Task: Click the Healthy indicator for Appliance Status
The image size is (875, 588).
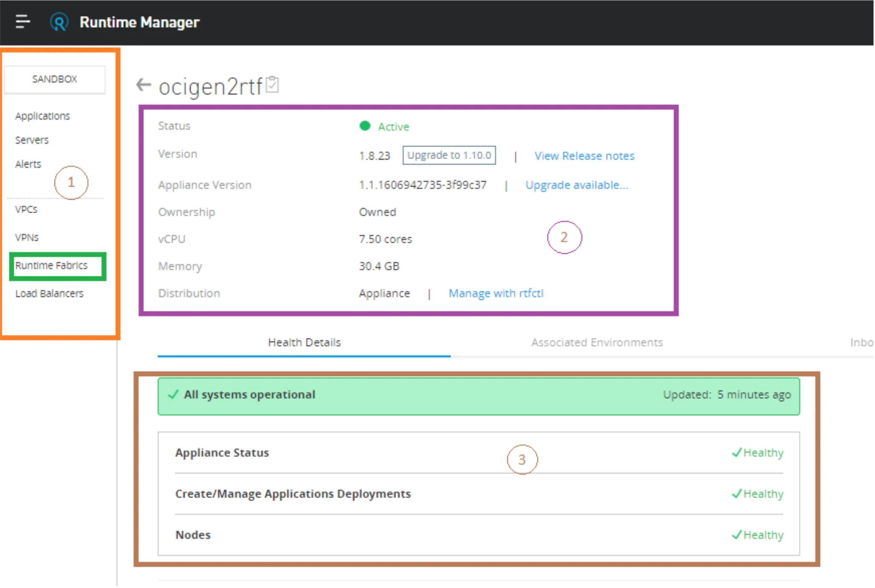Action: click(x=758, y=453)
